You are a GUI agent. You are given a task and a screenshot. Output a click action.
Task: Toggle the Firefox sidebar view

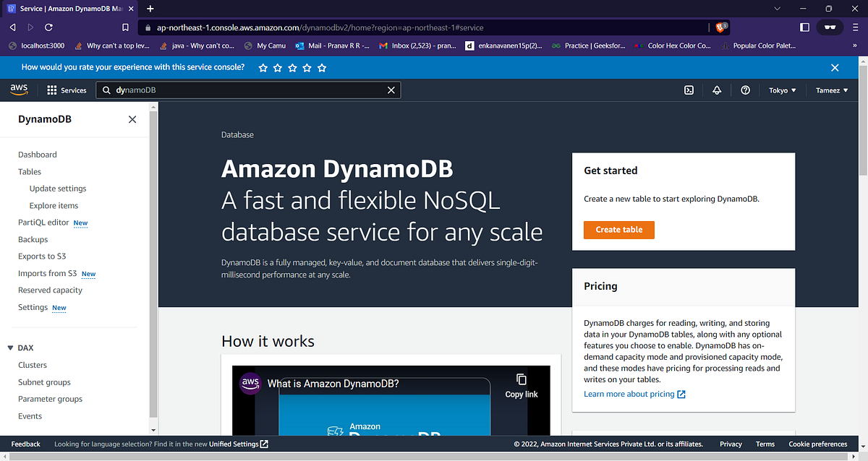point(804,27)
